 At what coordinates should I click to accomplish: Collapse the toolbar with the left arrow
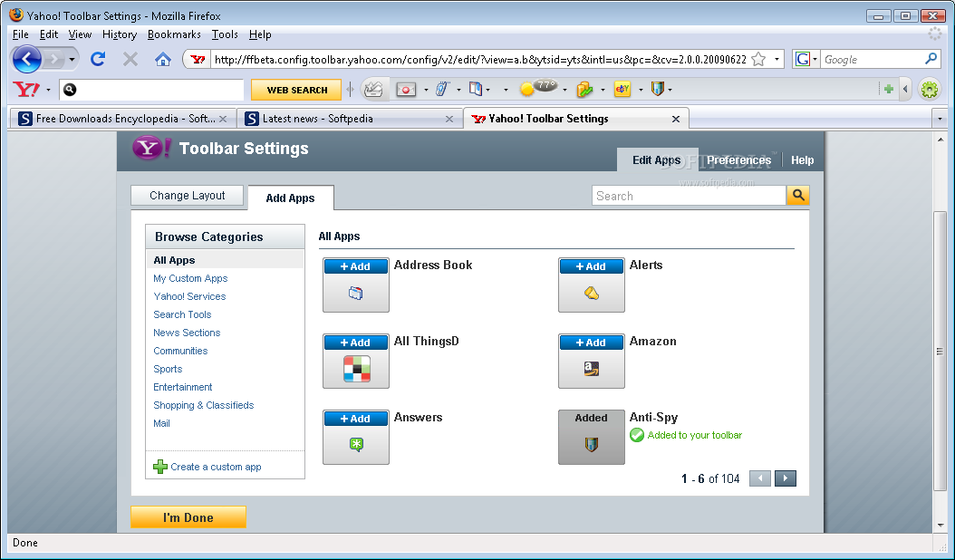click(905, 90)
